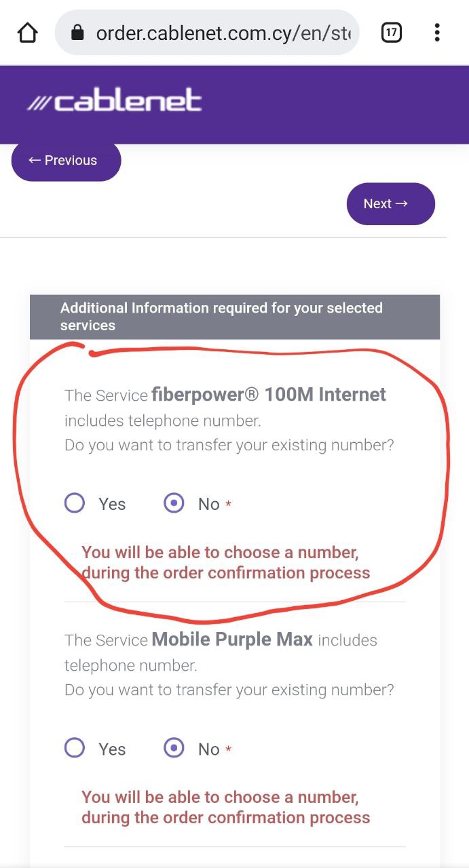The image size is (469, 868).
Task: Go back with the Previous button
Action: [66, 161]
